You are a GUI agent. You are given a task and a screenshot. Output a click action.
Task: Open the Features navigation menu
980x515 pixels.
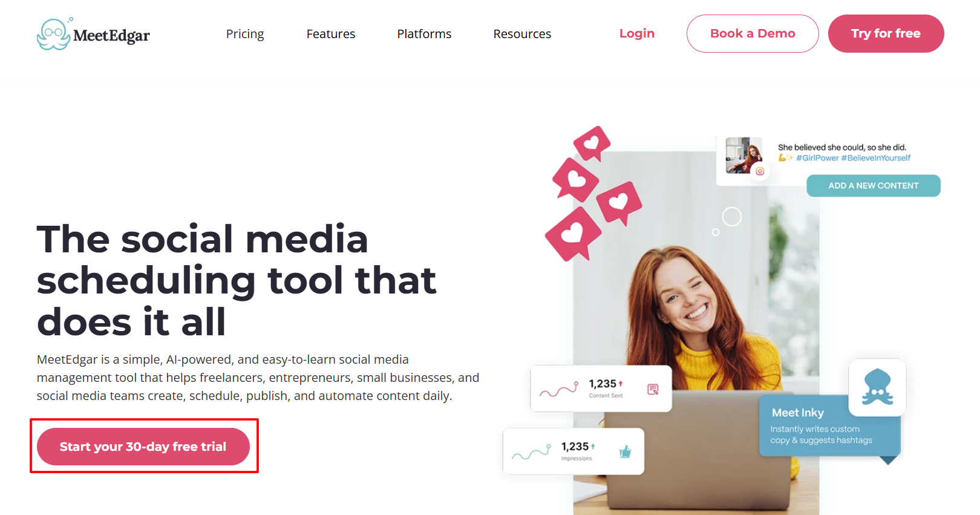coord(331,34)
